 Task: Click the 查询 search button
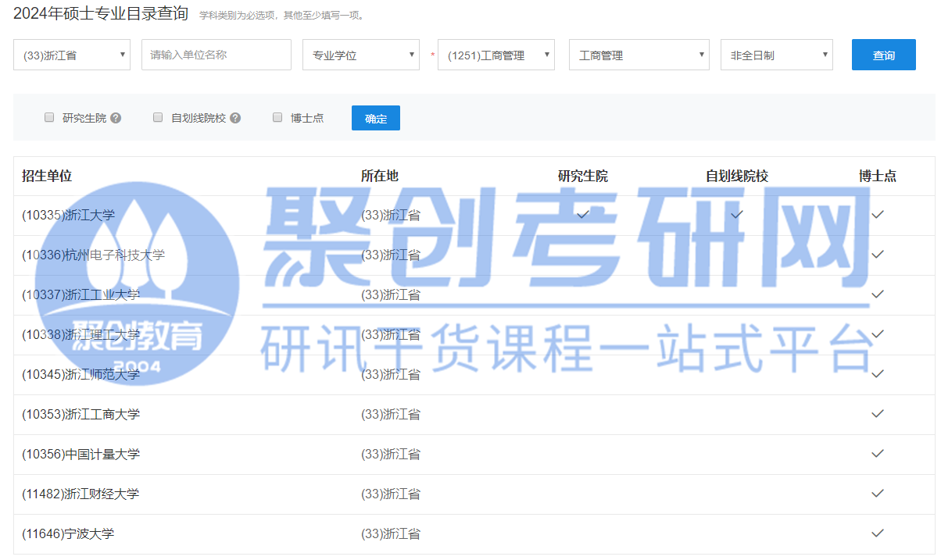(x=884, y=55)
